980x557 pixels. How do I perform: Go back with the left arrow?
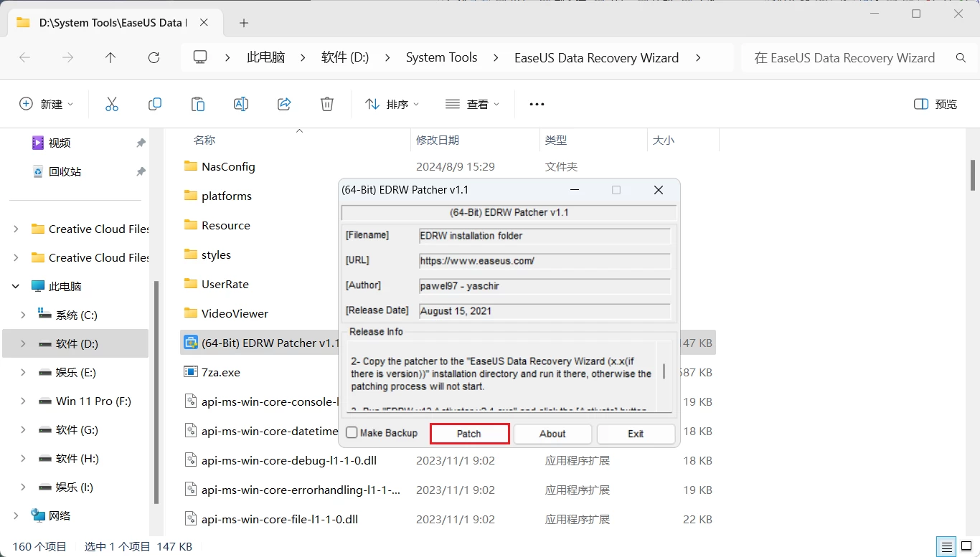tap(24, 58)
